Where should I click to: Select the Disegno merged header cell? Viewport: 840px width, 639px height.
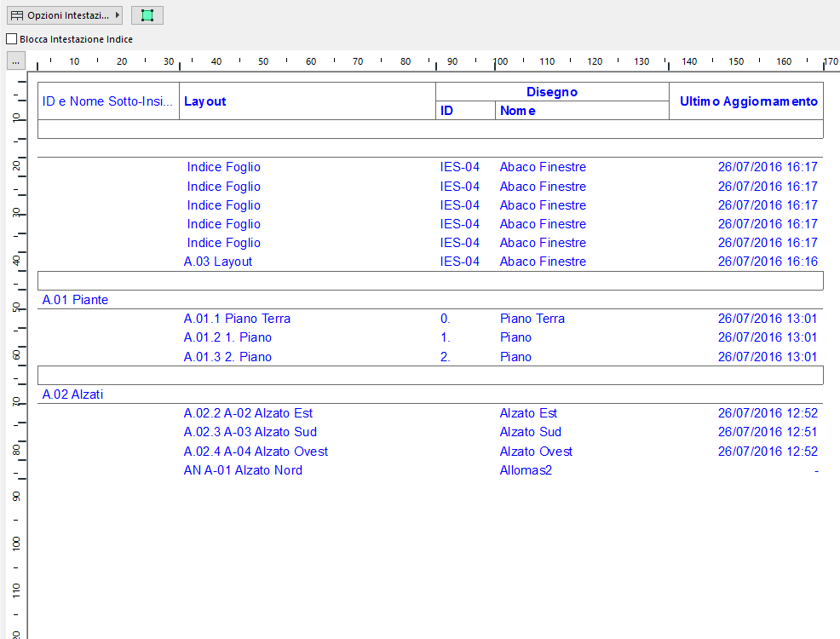coord(552,92)
